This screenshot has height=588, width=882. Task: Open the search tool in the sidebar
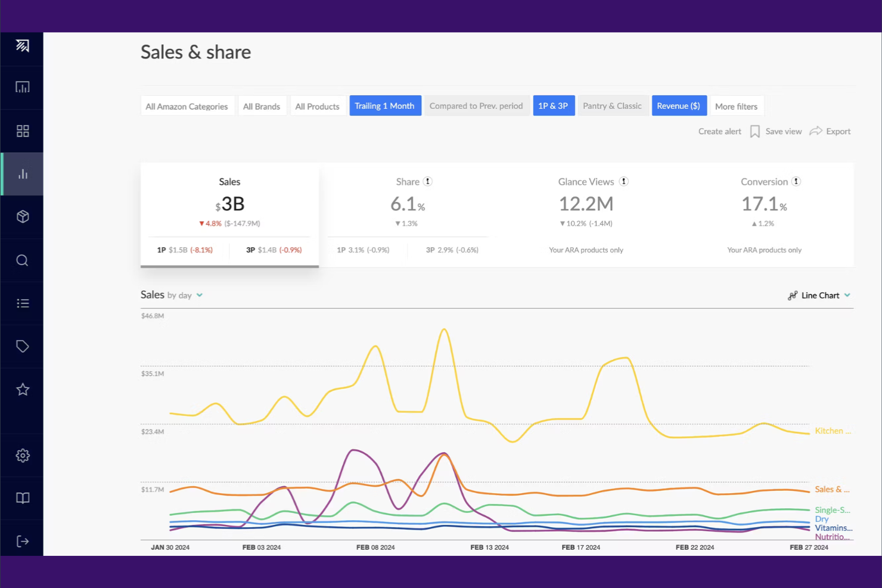tap(22, 260)
